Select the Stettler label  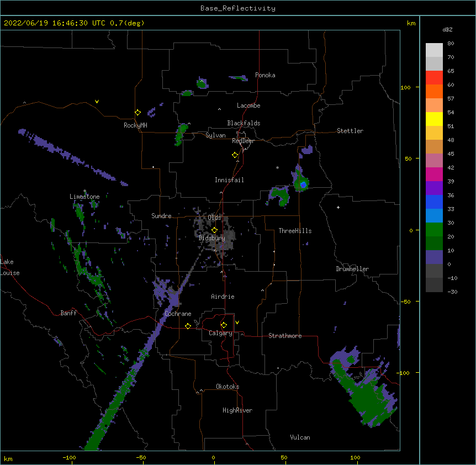pyautogui.click(x=350, y=131)
